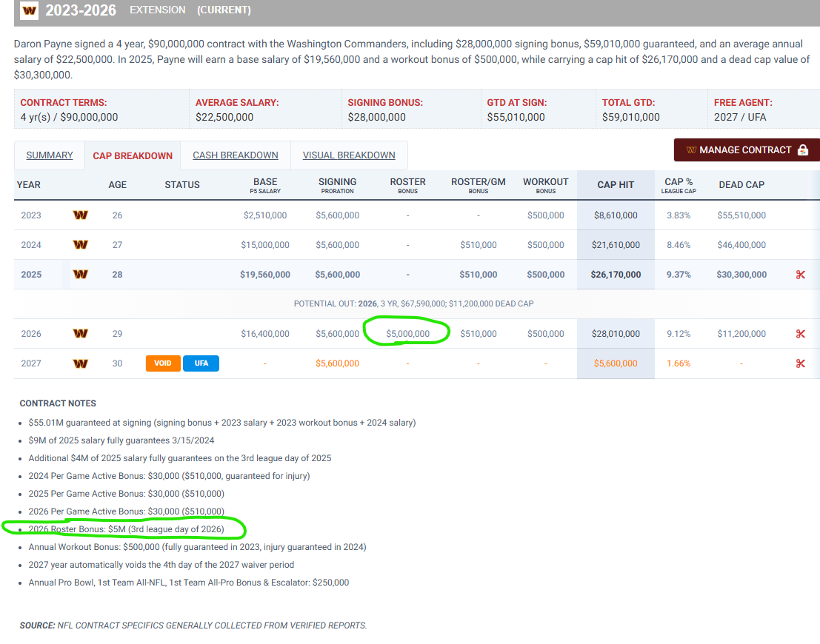Image resolution: width=820 pixels, height=644 pixels.
Task: Open the Visual Breakdown tab
Action: [x=349, y=155]
